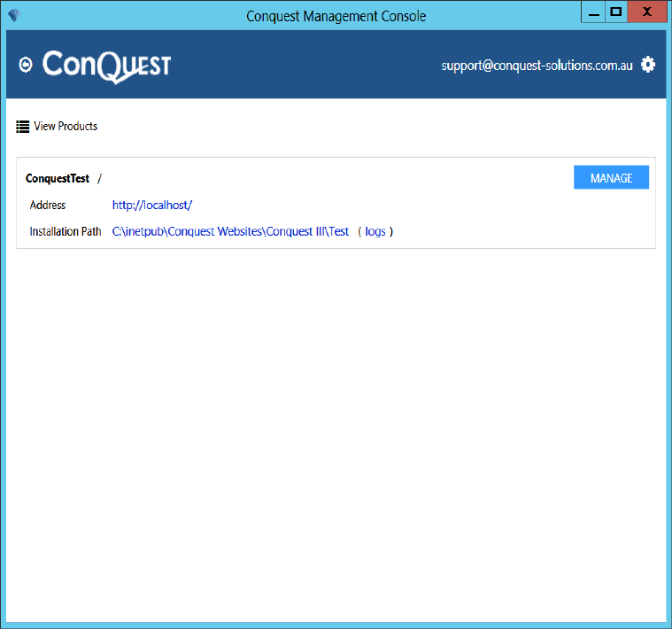
Task: Open the http://localhost/ address link
Action: (x=152, y=206)
